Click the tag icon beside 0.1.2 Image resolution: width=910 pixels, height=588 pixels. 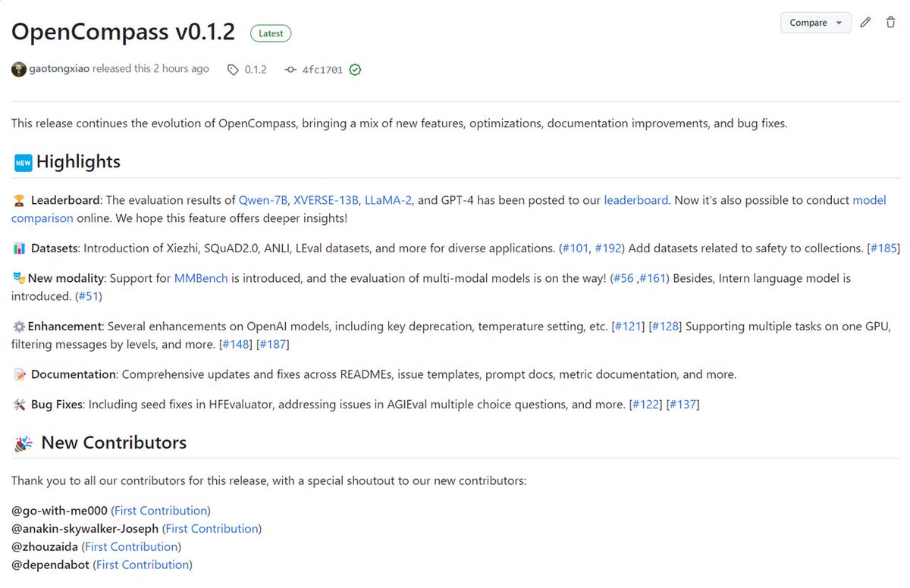tap(233, 69)
